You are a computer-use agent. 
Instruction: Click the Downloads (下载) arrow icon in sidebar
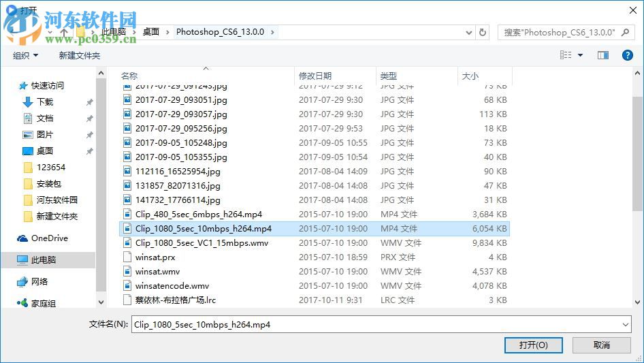tap(27, 102)
